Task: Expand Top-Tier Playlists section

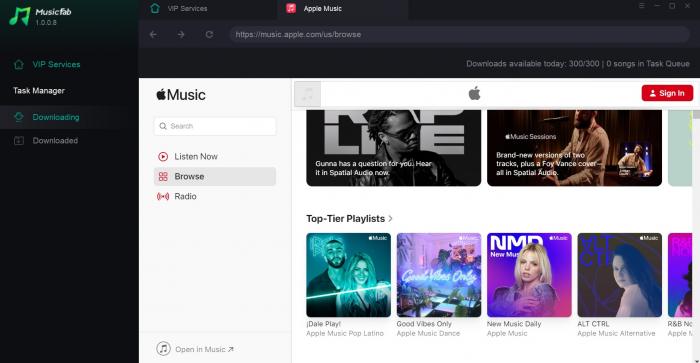Action: point(349,219)
